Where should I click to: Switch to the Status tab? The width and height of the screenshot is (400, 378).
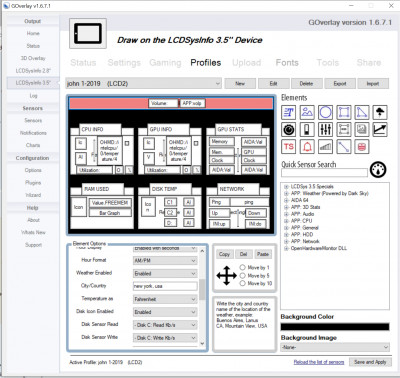[x=83, y=63]
